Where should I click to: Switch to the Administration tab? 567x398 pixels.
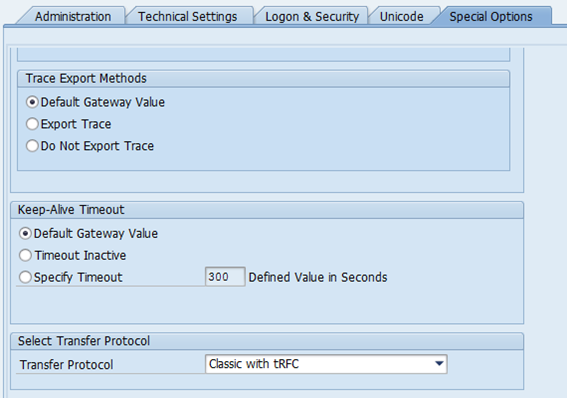click(x=73, y=17)
